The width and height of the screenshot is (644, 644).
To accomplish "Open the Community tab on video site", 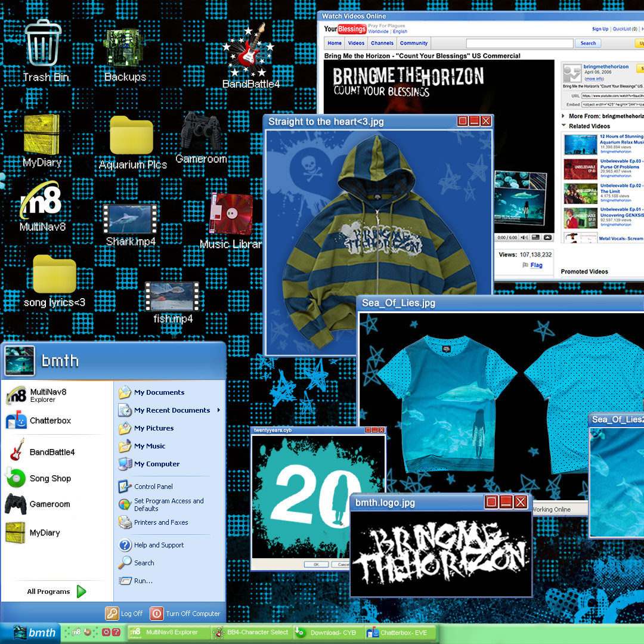I will pyautogui.click(x=414, y=43).
